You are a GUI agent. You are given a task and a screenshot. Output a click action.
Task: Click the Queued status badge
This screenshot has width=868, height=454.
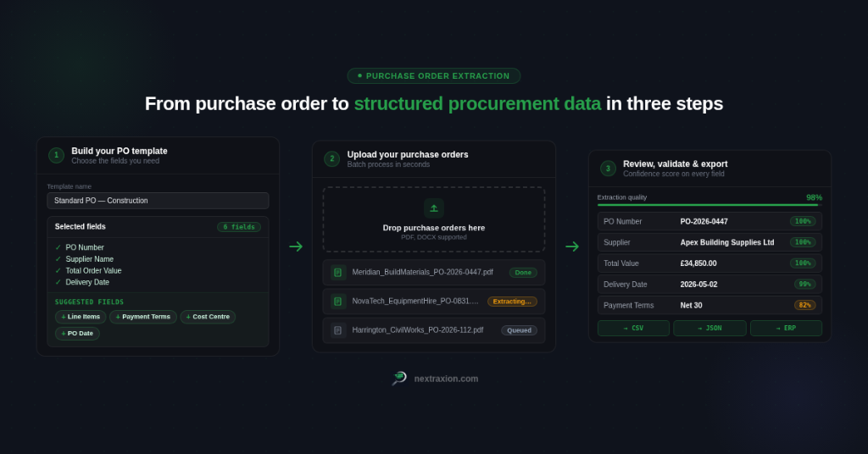coord(520,330)
